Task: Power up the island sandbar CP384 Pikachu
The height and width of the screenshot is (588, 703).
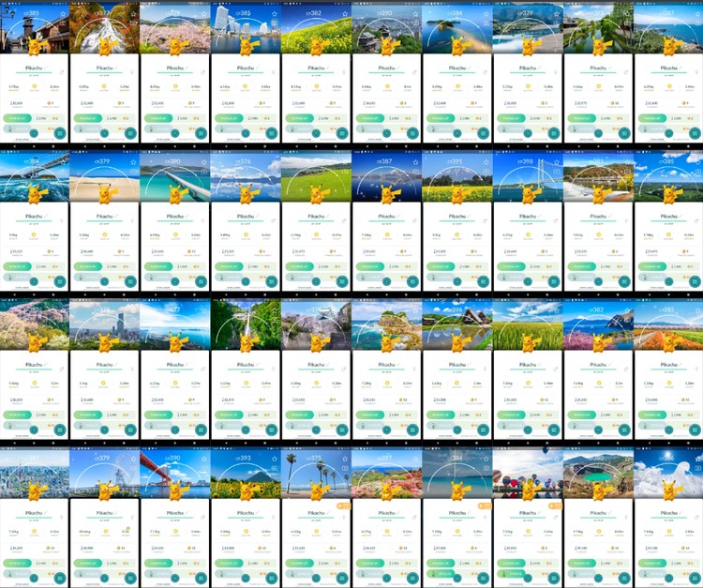Action: (441, 118)
